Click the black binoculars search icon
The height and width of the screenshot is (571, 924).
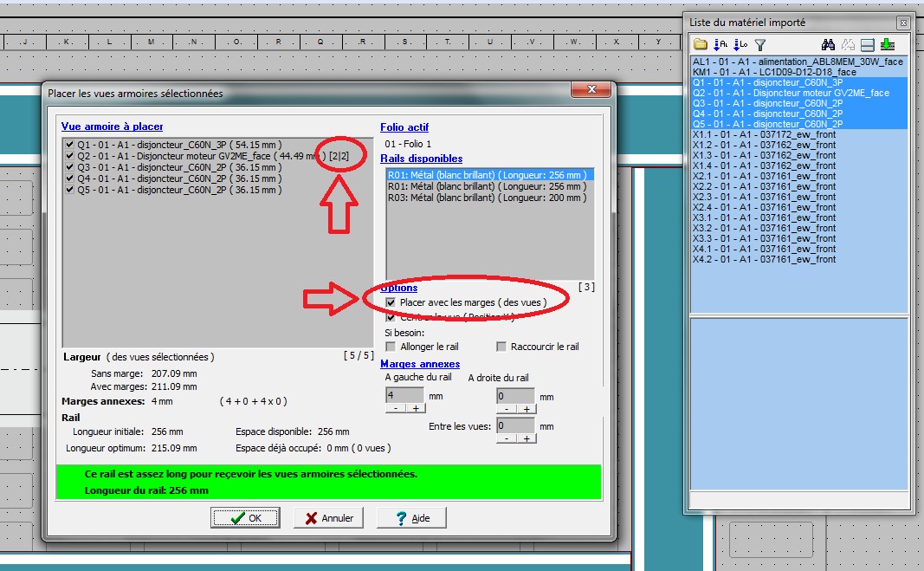point(828,45)
